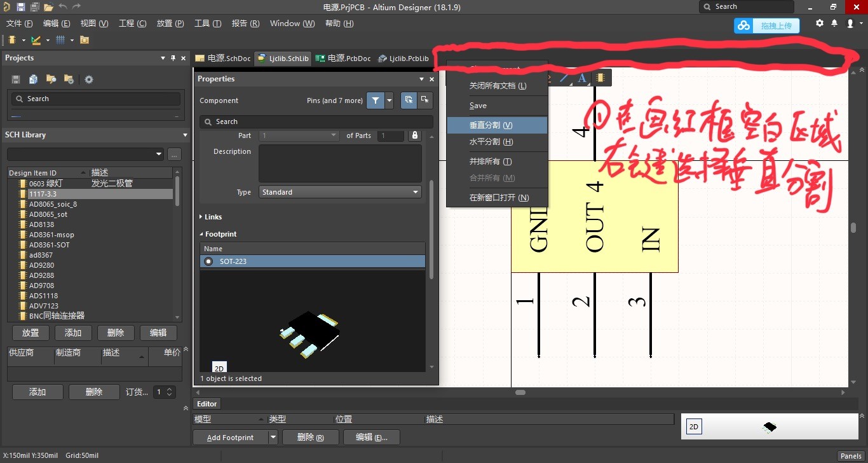Image resolution: width=868 pixels, height=463 pixels.
Task: Select the place line tool icon
Action: tap(564, 78)
